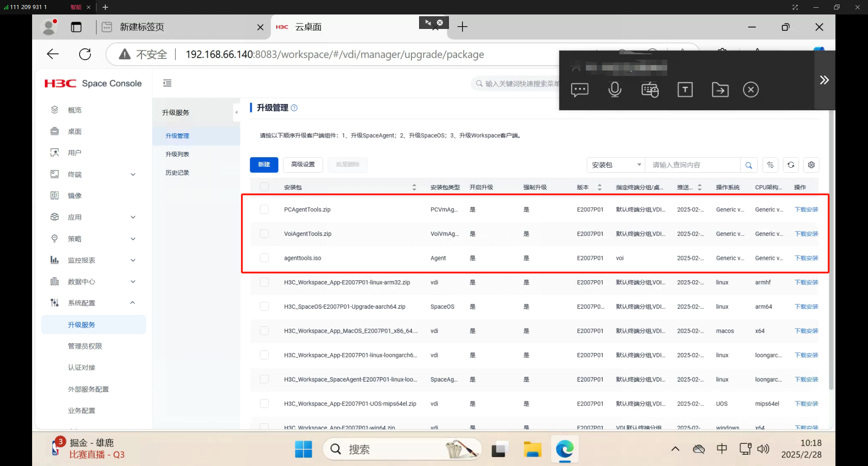Check the App linux-loongarch64 row checkbox
The width and height of the screenshot is (868, 466).
coord(264,355)
